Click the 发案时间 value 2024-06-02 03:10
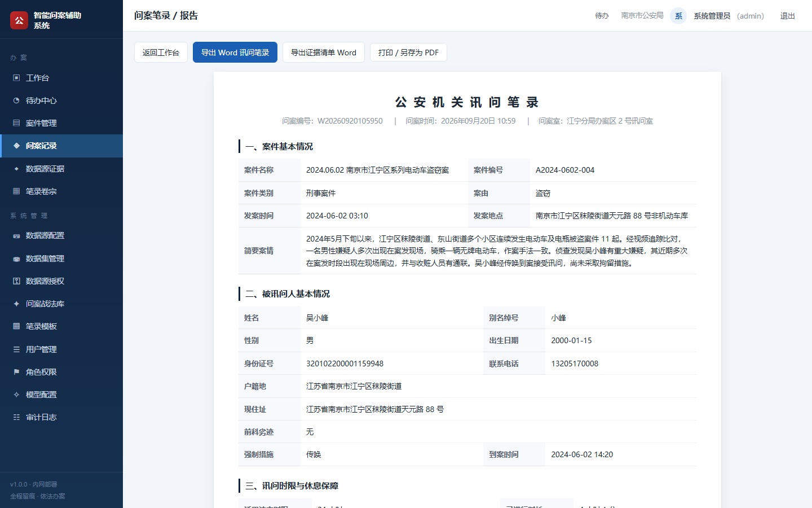This screenshot has height=508, width=812. coord(337,216)
